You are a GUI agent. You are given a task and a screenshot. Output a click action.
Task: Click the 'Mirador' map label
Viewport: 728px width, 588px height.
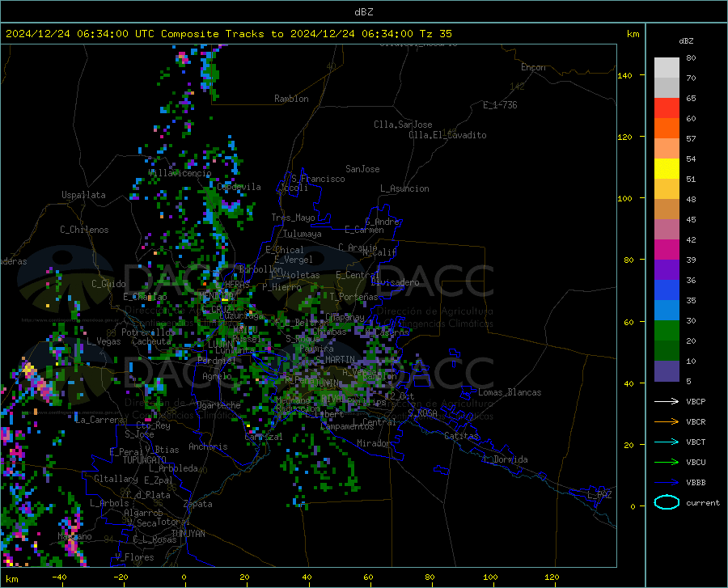(x=374, y=443)
